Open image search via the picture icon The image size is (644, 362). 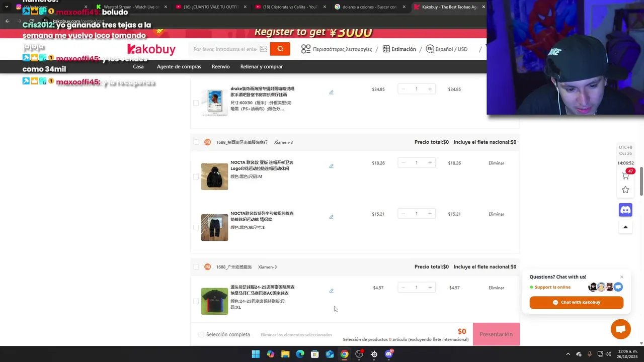pyautogui.click(x=263, y=49)
